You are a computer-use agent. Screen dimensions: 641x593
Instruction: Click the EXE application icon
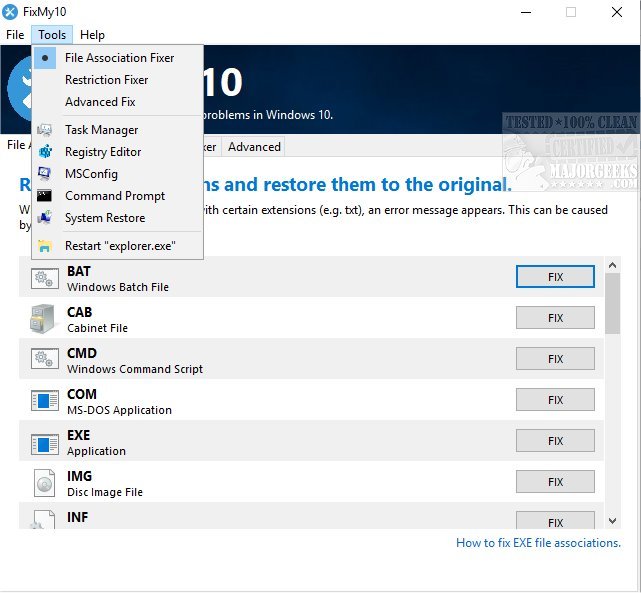coord(45,444)
